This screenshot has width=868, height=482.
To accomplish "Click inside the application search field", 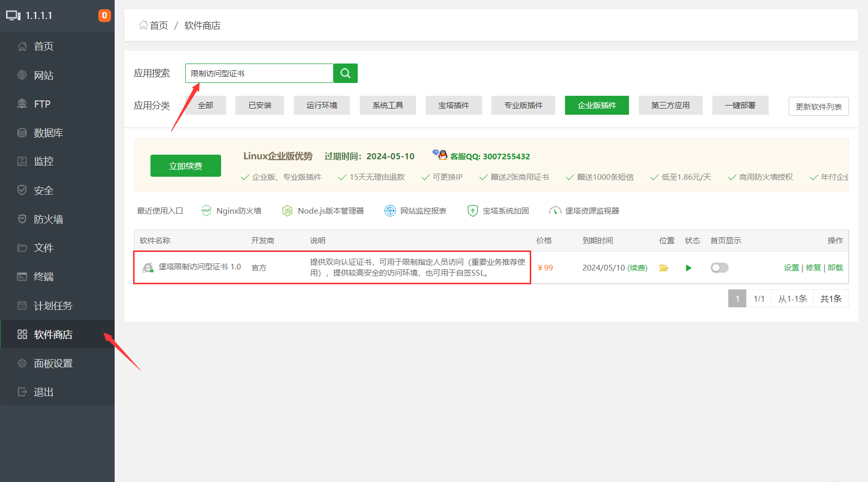I will pyautogui.click(x=258, y=73).
